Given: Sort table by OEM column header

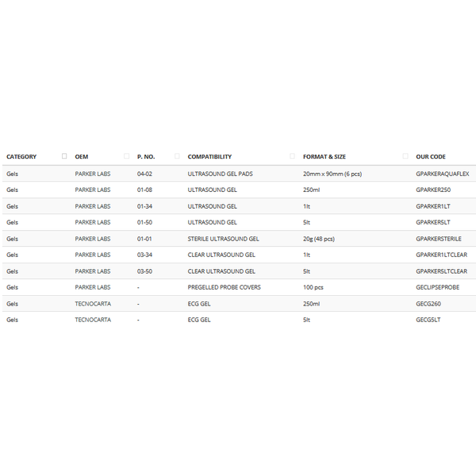Looking at the screenshot, I should click(82, 156).
